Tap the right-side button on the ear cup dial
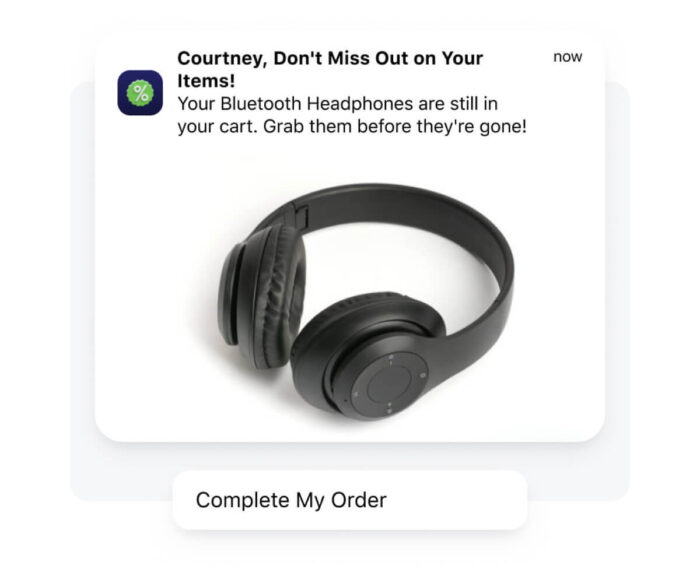Viewport: 700px width, 583px height. pyautogui.click(x=422, y=376)
